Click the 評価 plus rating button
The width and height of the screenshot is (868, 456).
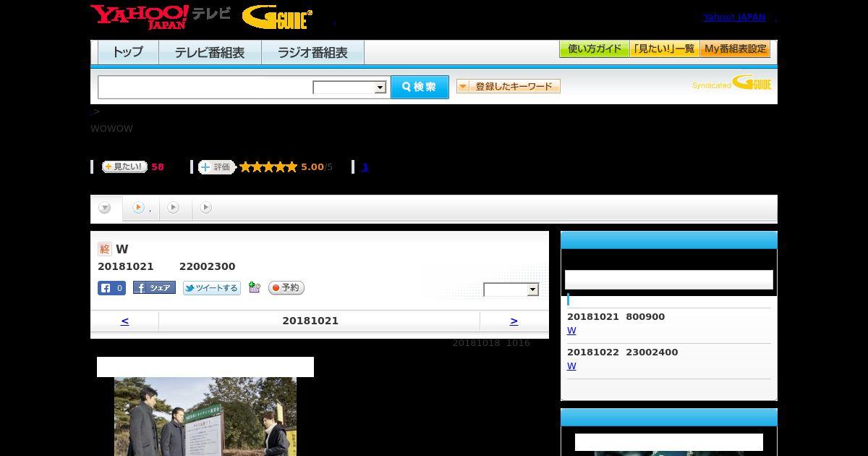click(217, 167)
